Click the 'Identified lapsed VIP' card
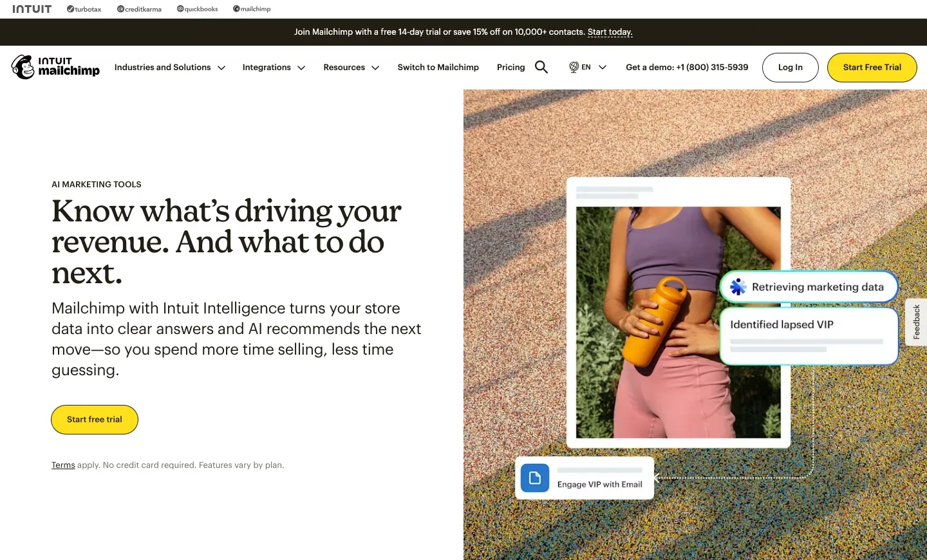The width and height of the screenshot is (927, 560). [x=809, y=337]
